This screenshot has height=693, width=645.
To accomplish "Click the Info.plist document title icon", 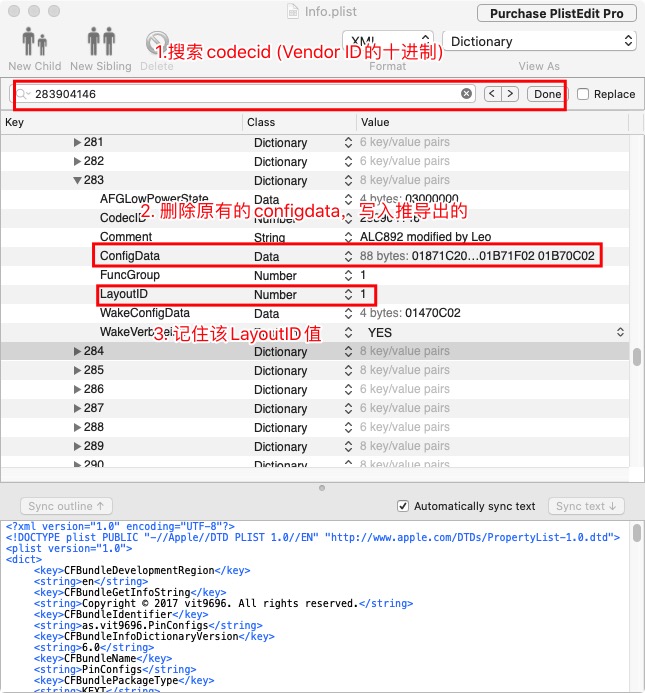I will [x=293, y=11].
